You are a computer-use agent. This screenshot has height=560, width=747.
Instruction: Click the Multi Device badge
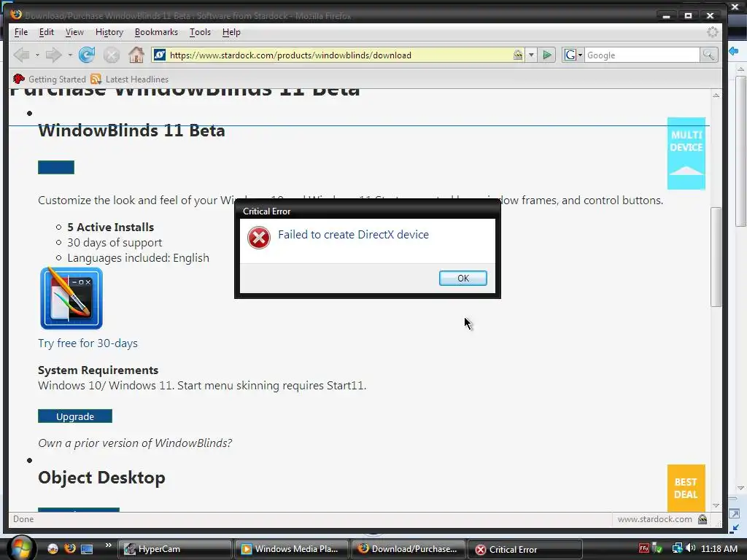click(686, 153)
